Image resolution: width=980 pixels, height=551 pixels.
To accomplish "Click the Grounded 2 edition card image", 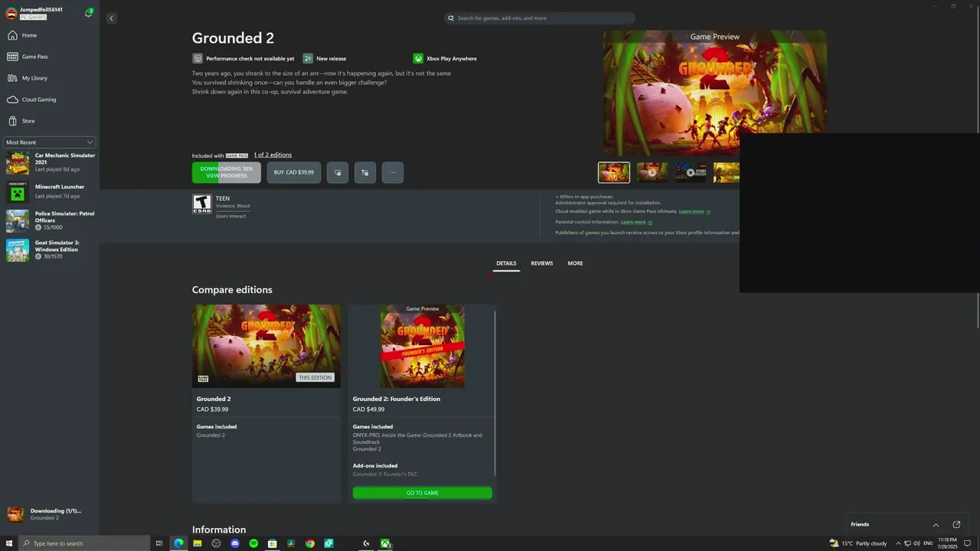I will click(266, 346).
